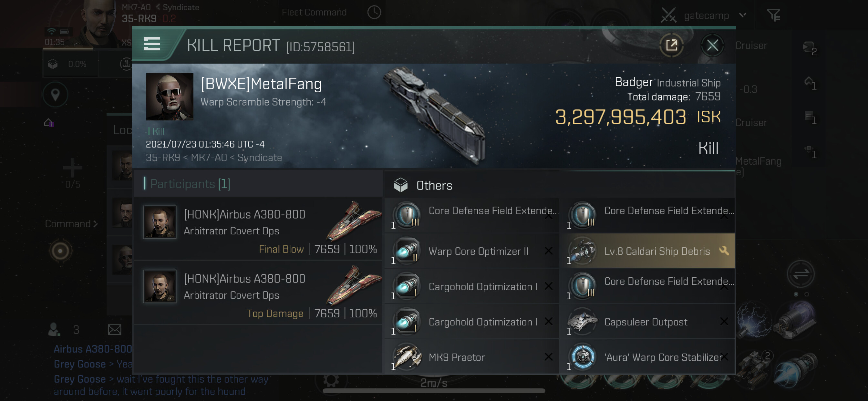The image size is (868, 401).
Task: Click the share kill report icon
Action: pyautogui.click(x=671, y=45)
